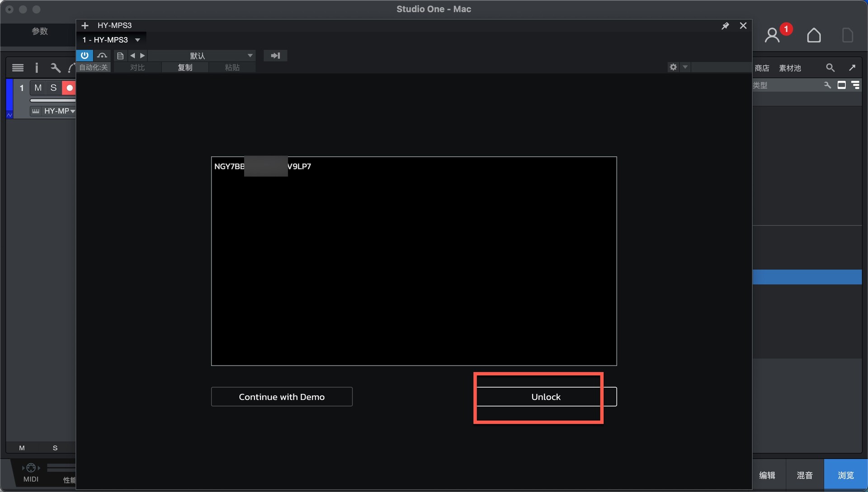
Task: Open the preset file menu icon
Action: click(120, 56)
